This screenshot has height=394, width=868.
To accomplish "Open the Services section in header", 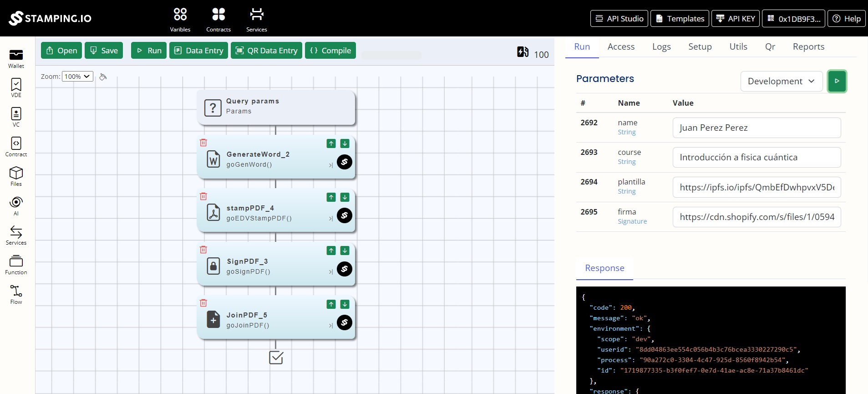I will coord(257,20).
